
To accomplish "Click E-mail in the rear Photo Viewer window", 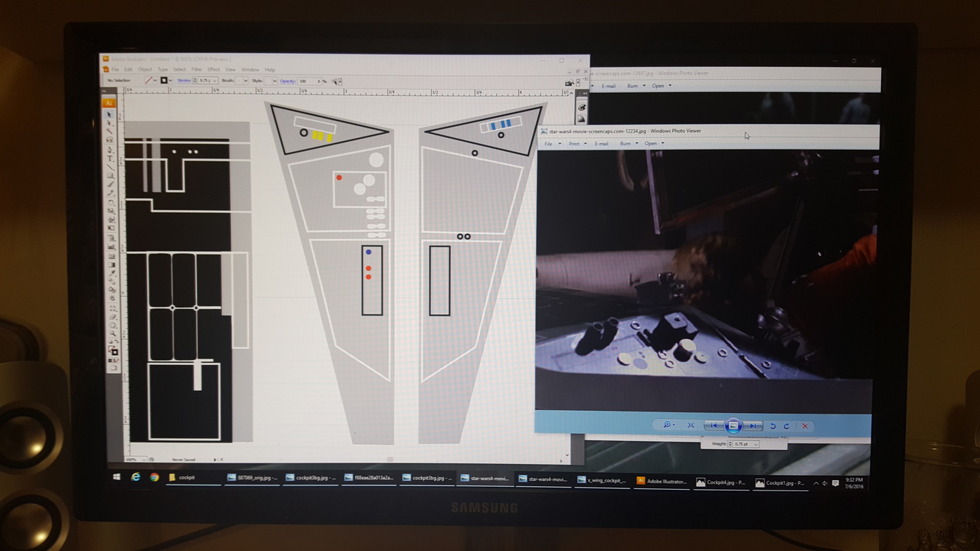I will [609, 86].
